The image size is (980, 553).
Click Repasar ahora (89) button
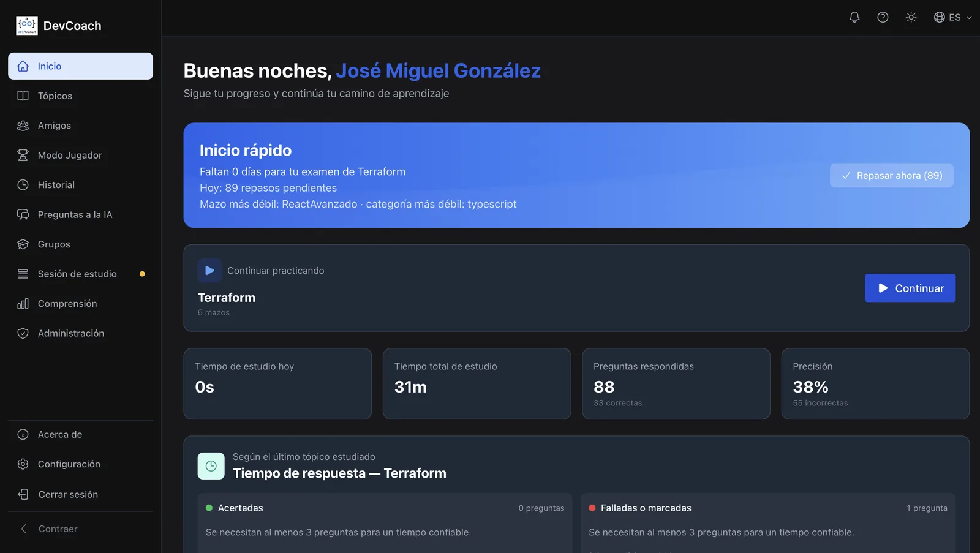click(x=891, y=175)
